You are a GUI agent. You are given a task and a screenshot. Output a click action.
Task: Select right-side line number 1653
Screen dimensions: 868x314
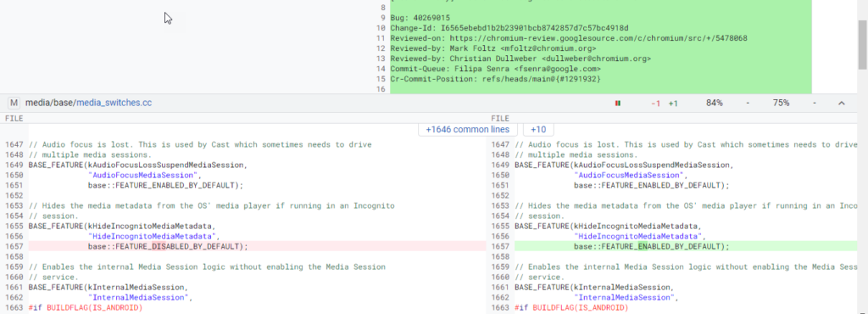(x=500, y=205)
